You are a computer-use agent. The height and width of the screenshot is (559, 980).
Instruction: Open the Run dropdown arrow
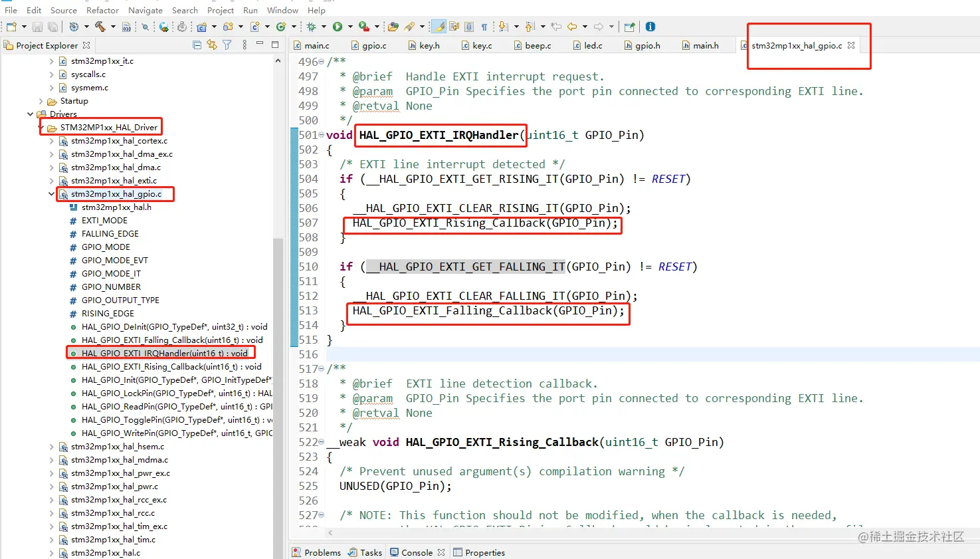coord(350,27)
